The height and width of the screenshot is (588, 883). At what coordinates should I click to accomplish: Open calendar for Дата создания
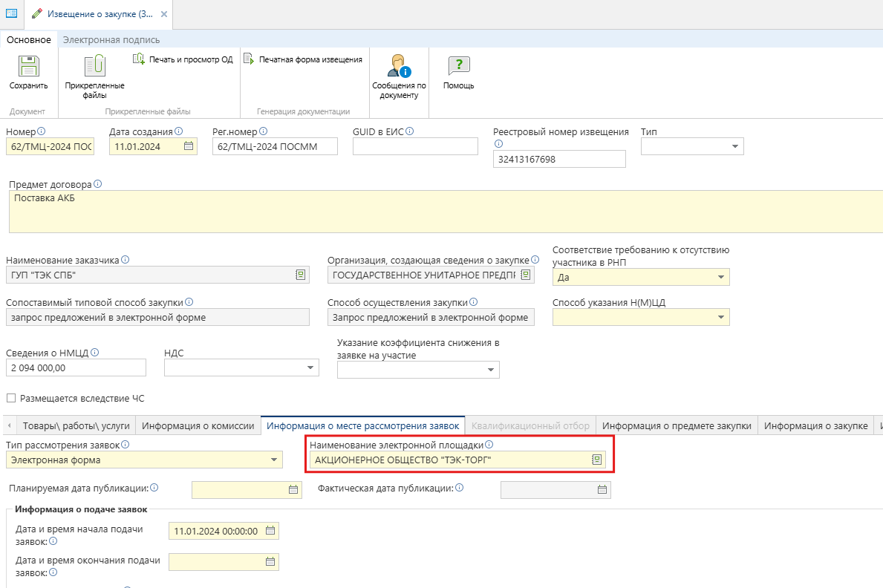point(189,146)
